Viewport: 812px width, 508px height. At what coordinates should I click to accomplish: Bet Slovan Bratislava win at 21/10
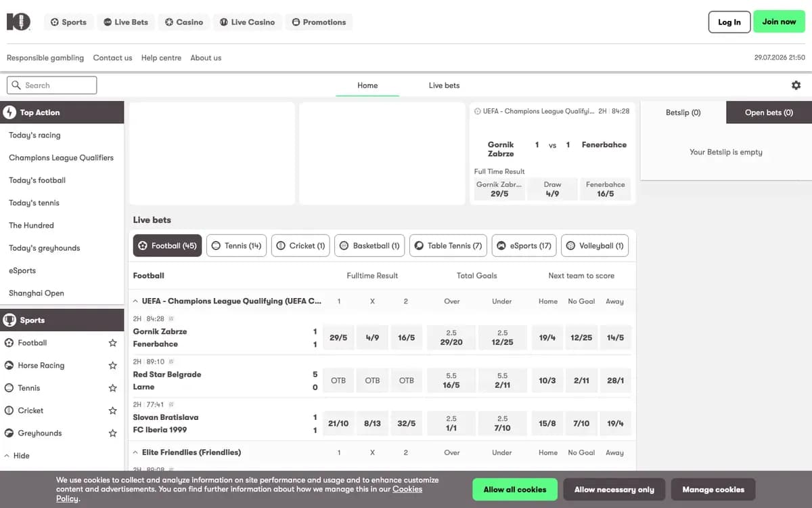coord(338,423)
